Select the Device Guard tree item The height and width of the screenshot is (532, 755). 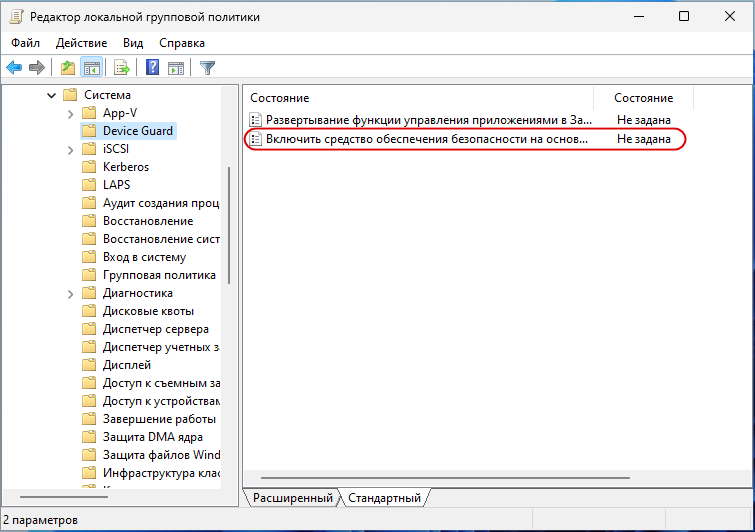[x=138, y=130]
